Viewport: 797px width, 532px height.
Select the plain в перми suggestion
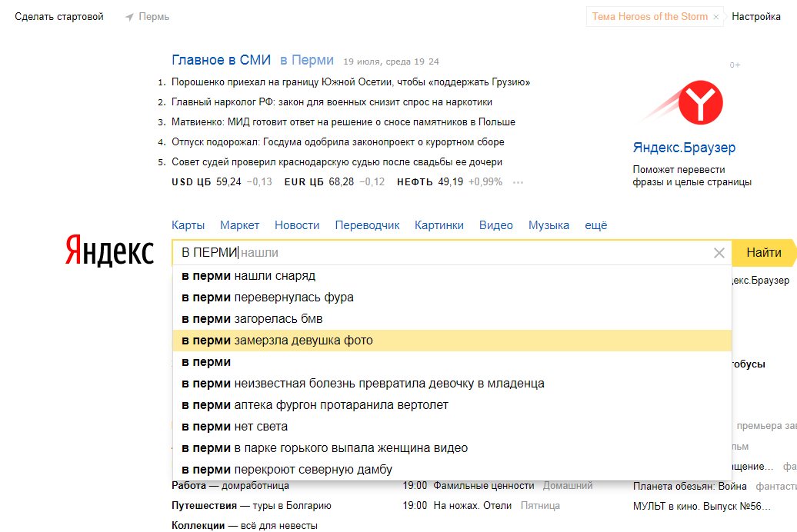(452, 362)
